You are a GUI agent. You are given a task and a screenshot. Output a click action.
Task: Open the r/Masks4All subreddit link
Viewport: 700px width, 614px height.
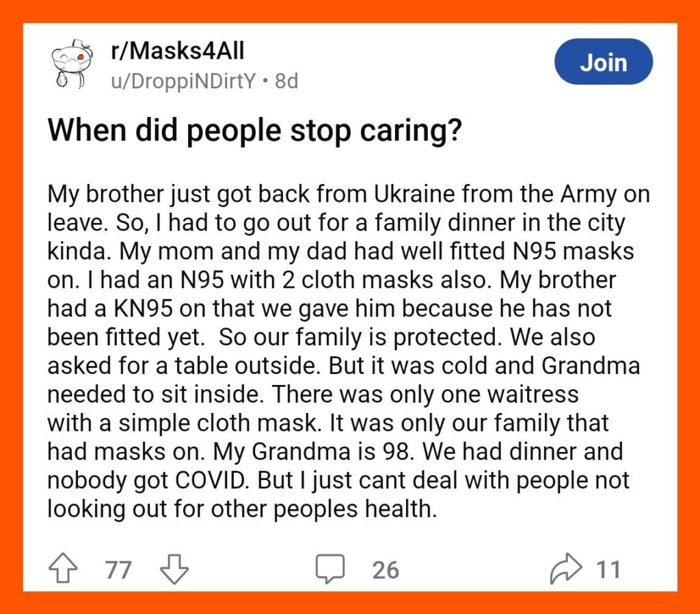178,51
